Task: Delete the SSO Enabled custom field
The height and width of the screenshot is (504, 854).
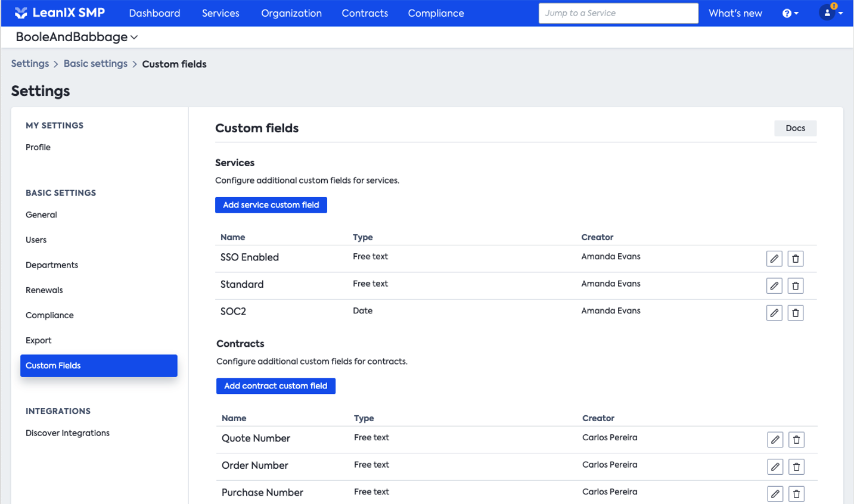Action: pyautogui.click(x=795, y=259)
